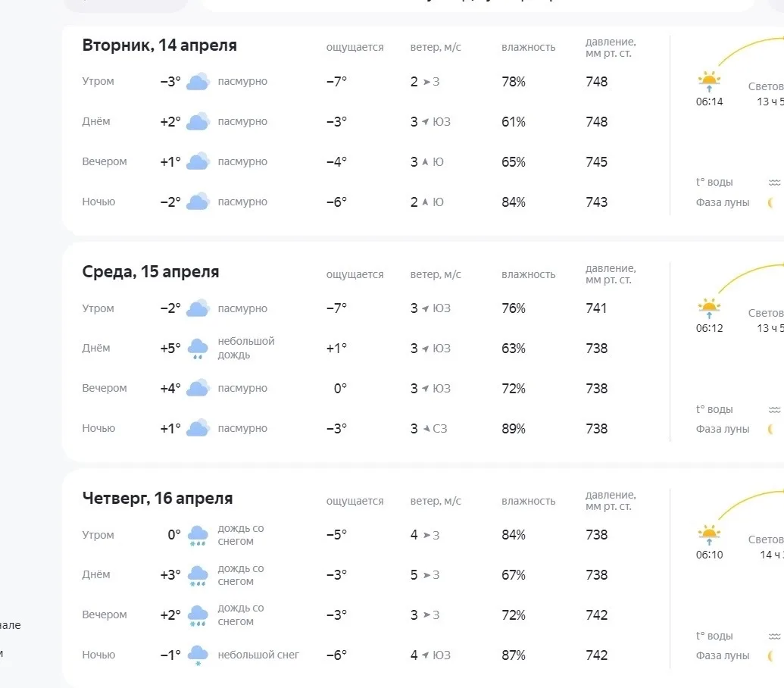Click the south wind arrow Tuesday evening
The width and height of the screenshot is (784, 688).
(x=425, y=162)
